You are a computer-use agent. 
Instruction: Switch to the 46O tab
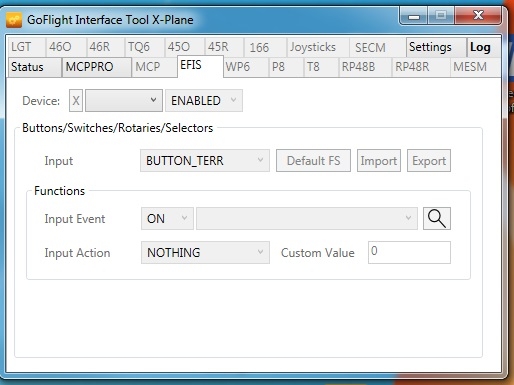pos(66,47)
